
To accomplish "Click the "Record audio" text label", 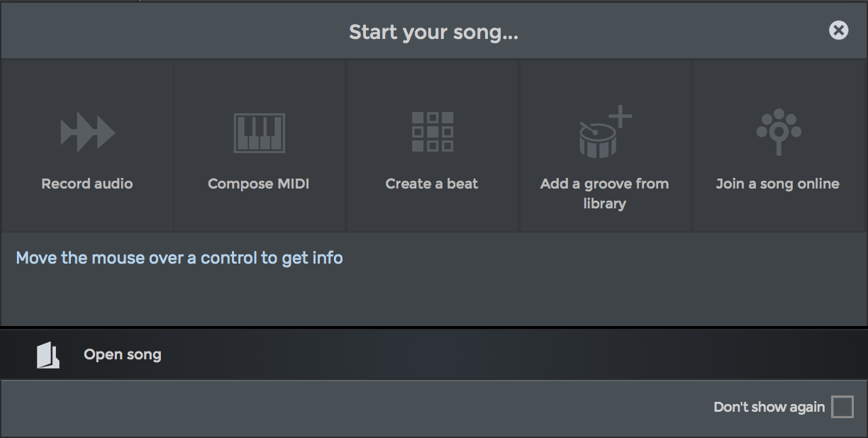I will pyautogui.click(x=87, y=184).
